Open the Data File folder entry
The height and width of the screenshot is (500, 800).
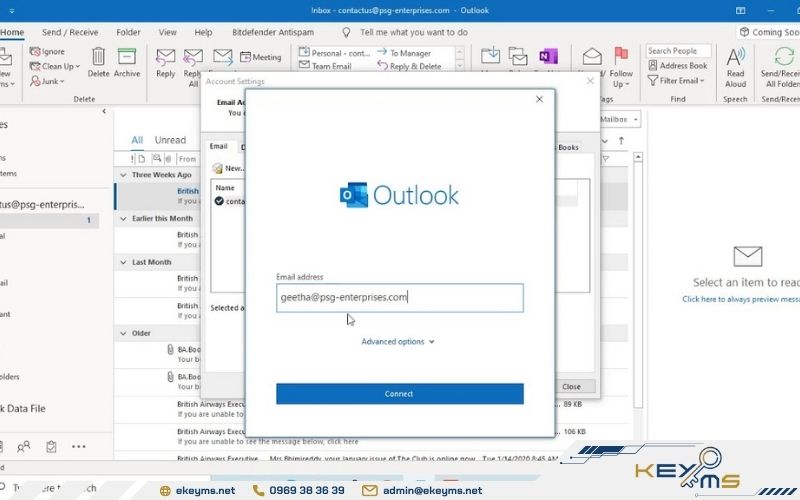[x=23, y=409]
